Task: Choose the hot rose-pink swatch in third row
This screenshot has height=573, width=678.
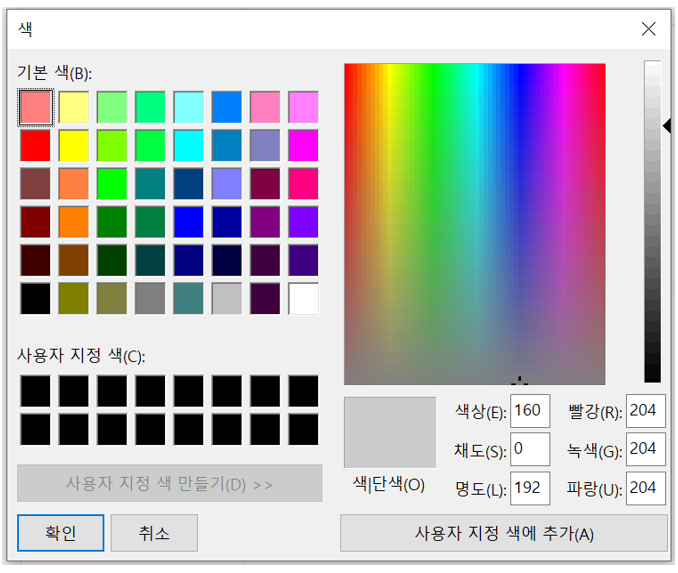Action: (x=304, y=184)
